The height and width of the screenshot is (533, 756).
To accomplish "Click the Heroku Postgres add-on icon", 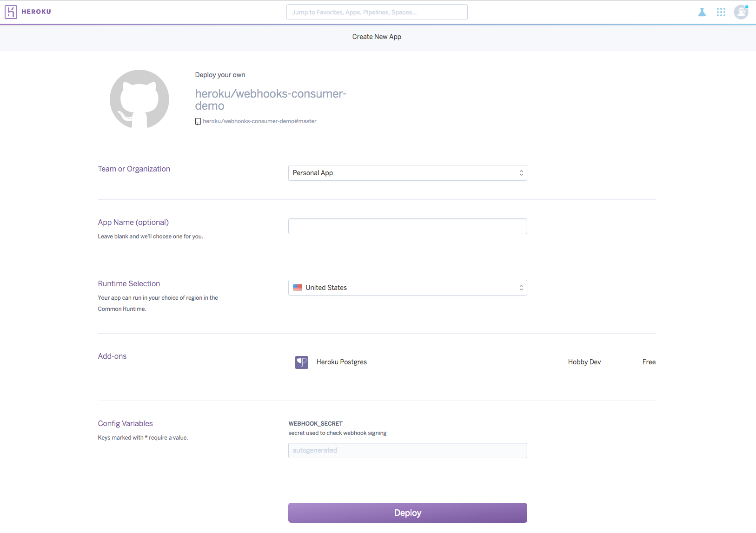I will point(302,362).
